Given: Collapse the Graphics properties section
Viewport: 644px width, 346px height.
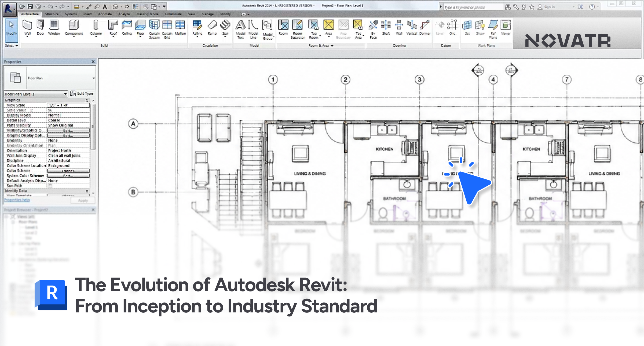Looking at the screenshot, I should click(x=87, y=100).
